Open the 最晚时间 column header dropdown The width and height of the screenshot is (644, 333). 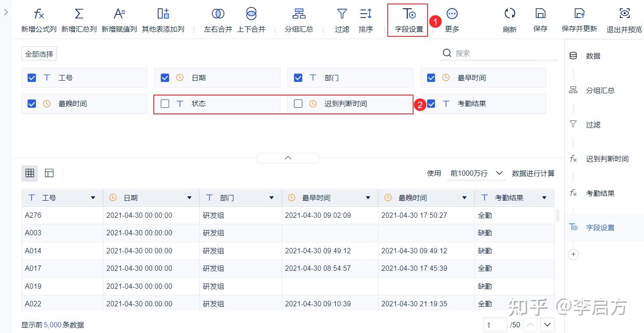coord(464,198)
